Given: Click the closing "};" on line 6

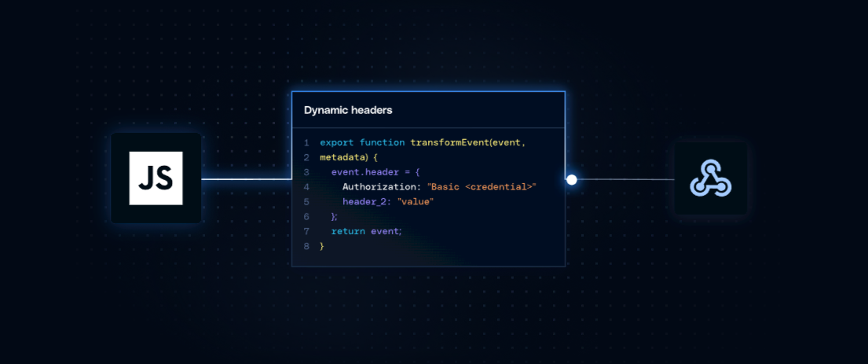Looking at the screenshot, I should [x=334, y=217].
